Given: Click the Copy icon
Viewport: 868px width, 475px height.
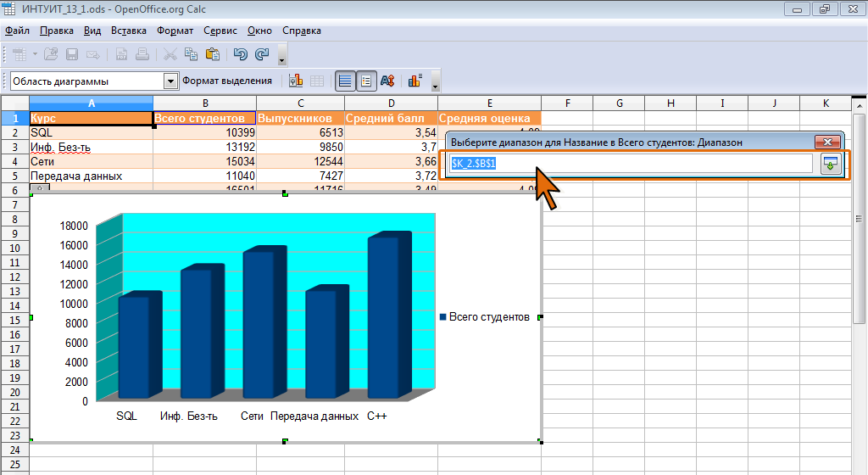Looking at the screenshot, I should [191, 54].
